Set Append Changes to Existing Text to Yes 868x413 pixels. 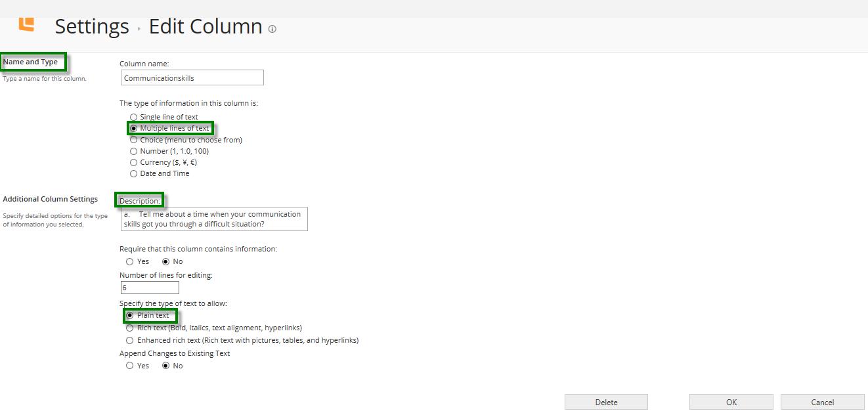coord(129,366)
